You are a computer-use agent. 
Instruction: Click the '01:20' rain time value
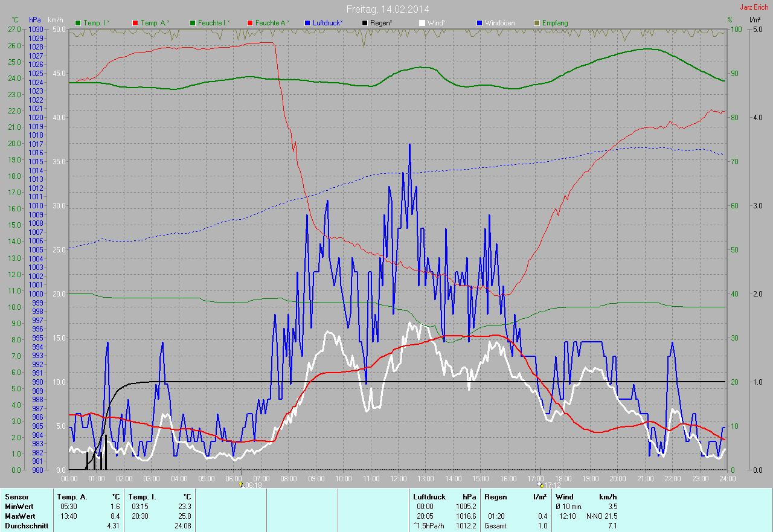(x=496, y=516)
